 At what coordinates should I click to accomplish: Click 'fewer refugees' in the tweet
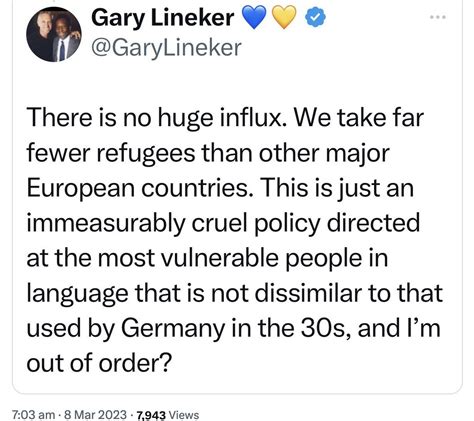(111, 153)
